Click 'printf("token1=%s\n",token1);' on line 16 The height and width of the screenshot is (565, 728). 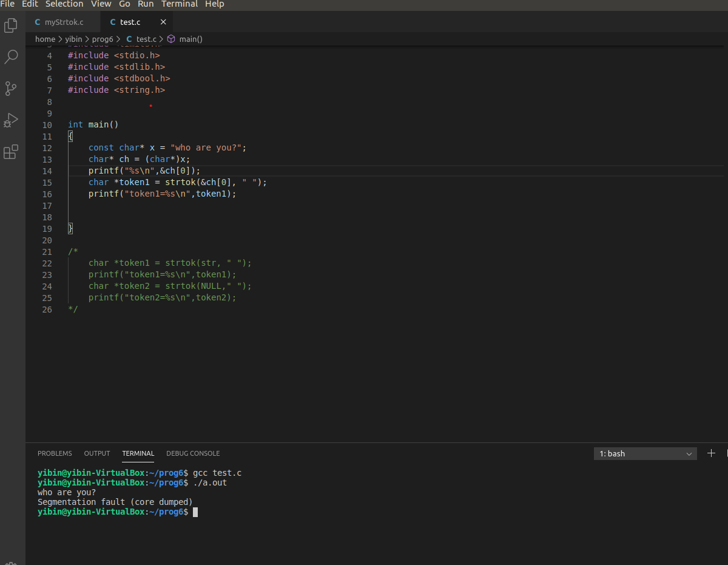point(162,194)
